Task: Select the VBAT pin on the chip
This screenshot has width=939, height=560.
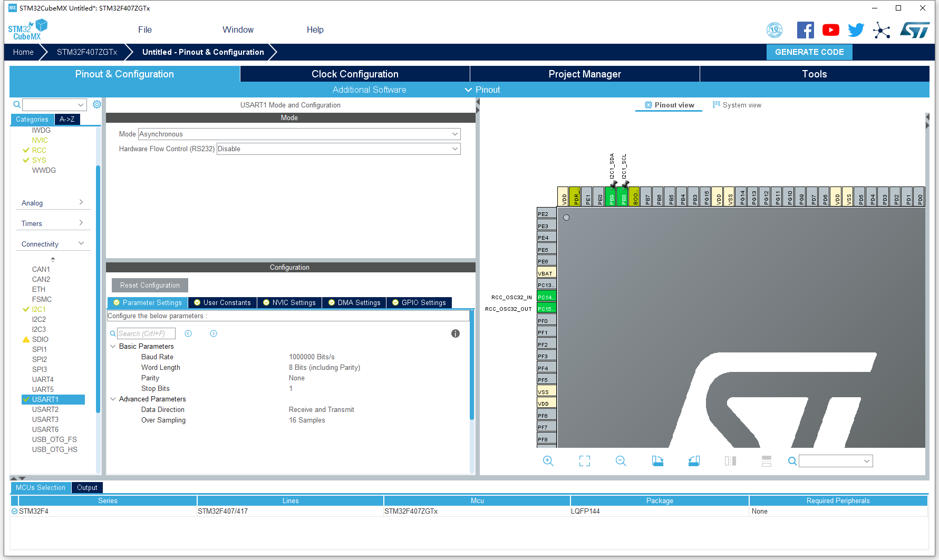Action: coord(546,273)
